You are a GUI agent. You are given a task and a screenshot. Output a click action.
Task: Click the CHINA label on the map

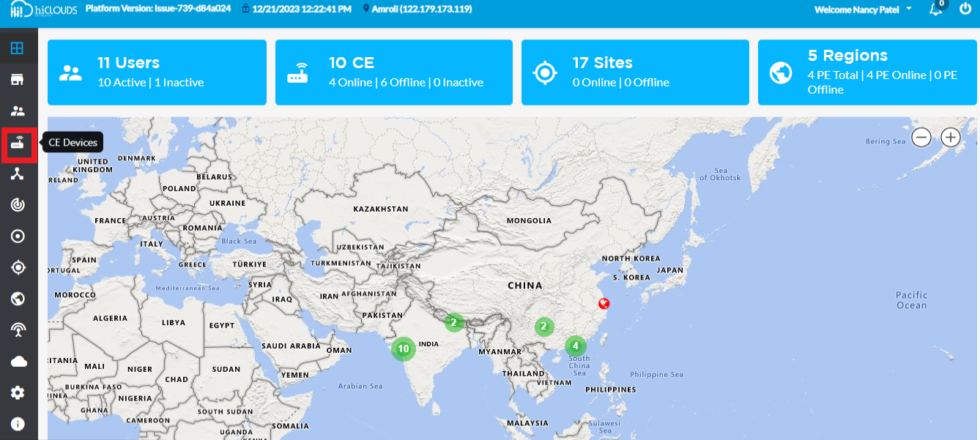pyautogui.click(x=525, y=286)
